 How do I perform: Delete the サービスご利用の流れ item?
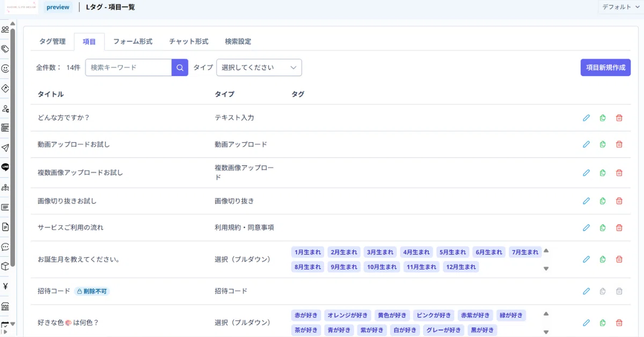(x=619, y=228)
